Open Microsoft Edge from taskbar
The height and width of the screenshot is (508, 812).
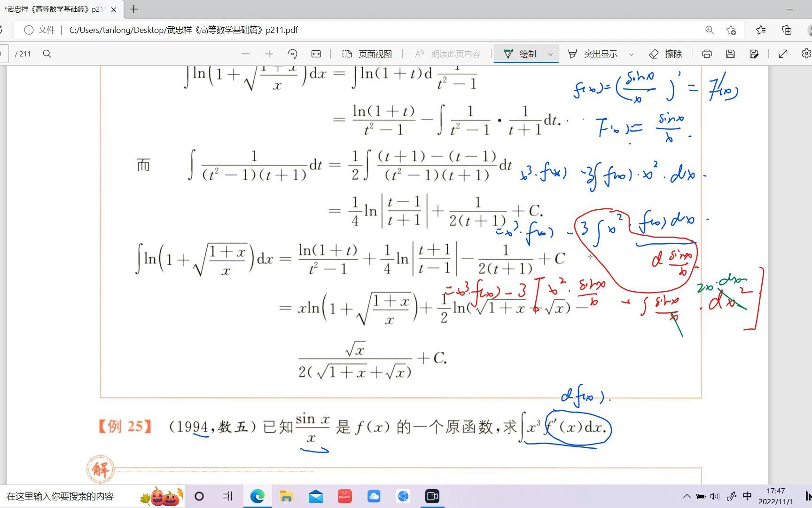pos(257,496)
